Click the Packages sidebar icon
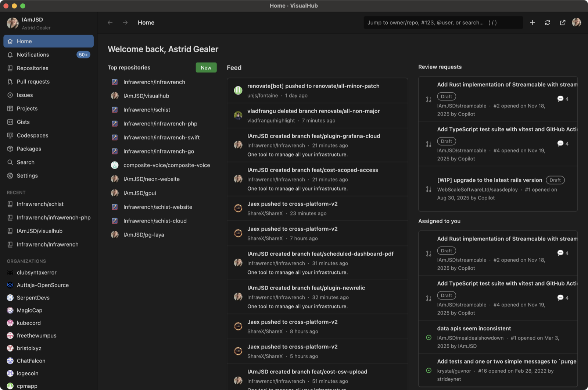588x390 pixels. click(x=10, y=149)
